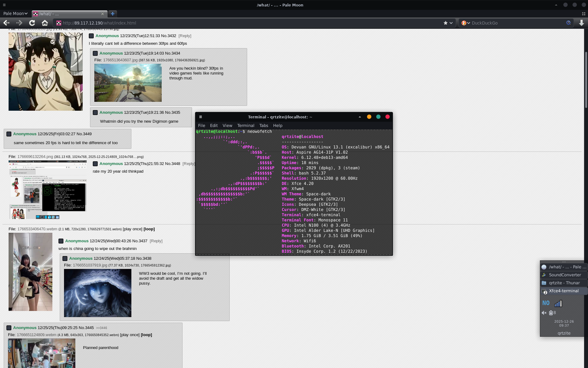The width and height of the screenshot is (588, 368).
Task: Go to the browser Home page
Action: 45,23
